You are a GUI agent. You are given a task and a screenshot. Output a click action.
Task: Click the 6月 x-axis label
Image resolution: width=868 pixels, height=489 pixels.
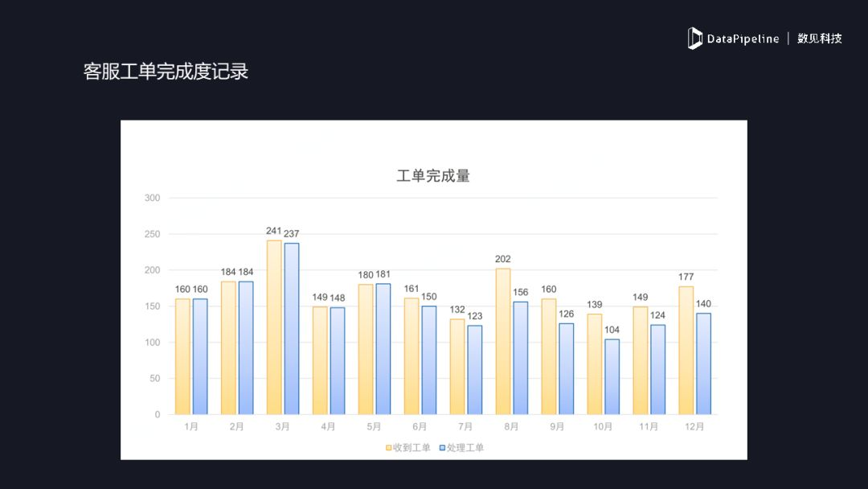pos(420,427)
